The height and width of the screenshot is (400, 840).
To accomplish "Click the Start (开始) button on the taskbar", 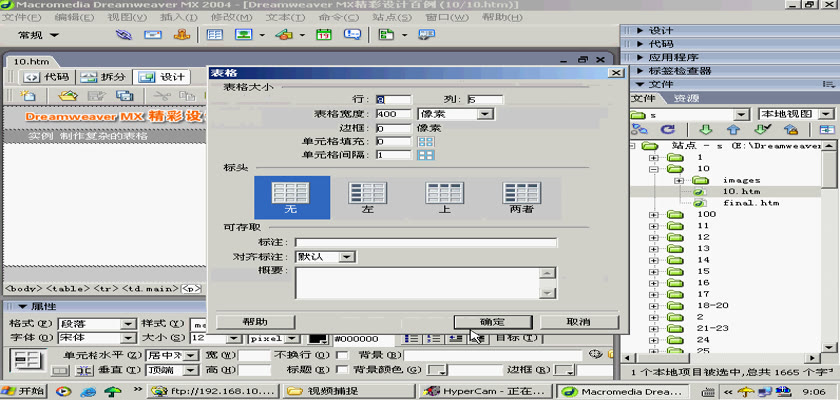I will pyautogui.click(x=25, y=391).
